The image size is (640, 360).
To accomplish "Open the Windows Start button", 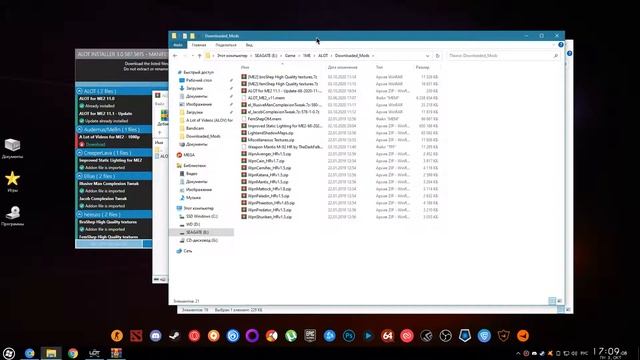I will (9, 353).
